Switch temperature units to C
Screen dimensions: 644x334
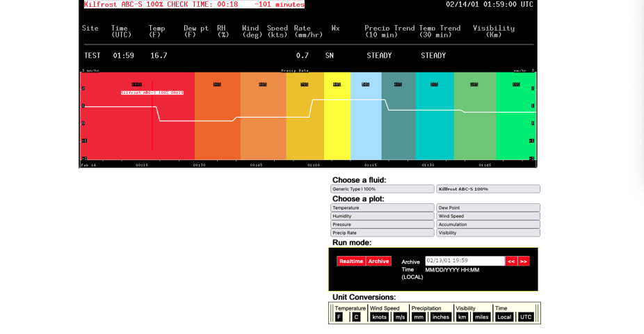pos(356,317)
